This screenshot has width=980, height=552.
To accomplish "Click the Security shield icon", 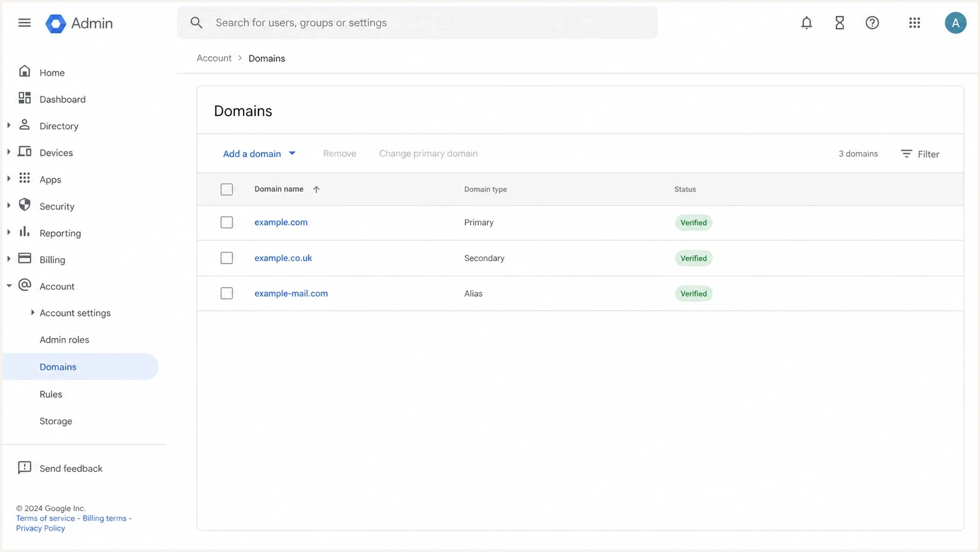I will pos(25,205).
